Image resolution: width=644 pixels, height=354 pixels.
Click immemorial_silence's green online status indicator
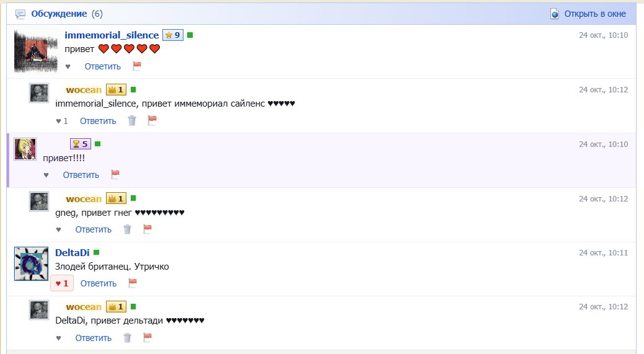point(190,35)
